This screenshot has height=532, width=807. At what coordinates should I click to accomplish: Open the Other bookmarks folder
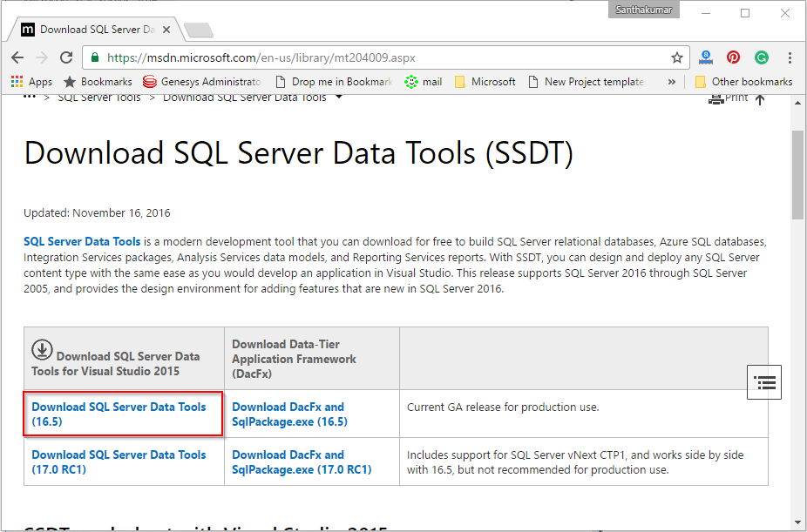click(743, 82)
